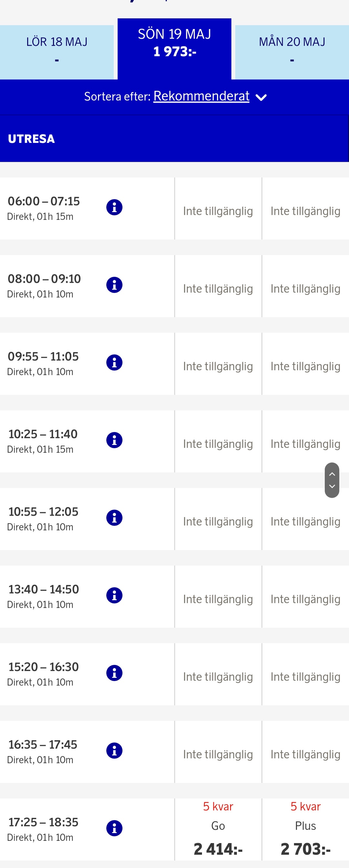Image resolution: width=349 pixels, height=868 pixels.
Task: Show info for the 13:40 – 14:50 flight
Action: [x=114, y=595]
